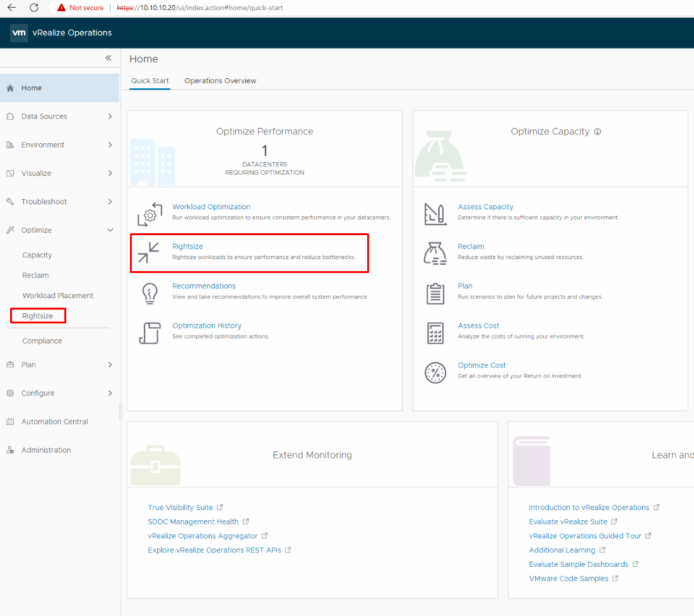Screen dimensions: 694x616
Task: Select the Assess Capacity chart icon
Action: [x=434, y=213]
